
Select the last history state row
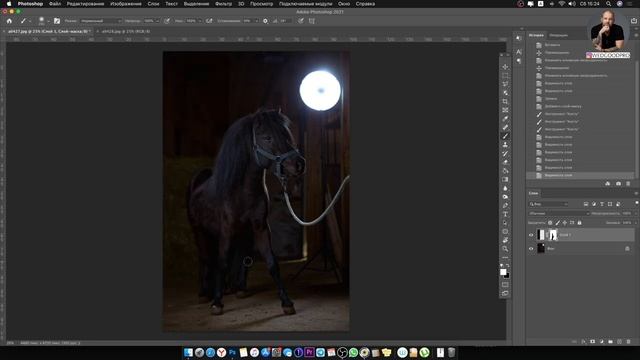coord(580,175)
